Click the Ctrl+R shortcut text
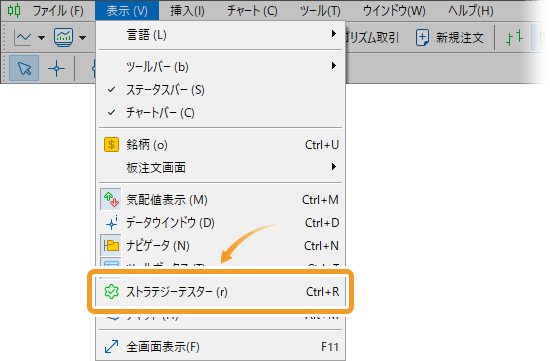Screen dimensions: 550x361 322,292
